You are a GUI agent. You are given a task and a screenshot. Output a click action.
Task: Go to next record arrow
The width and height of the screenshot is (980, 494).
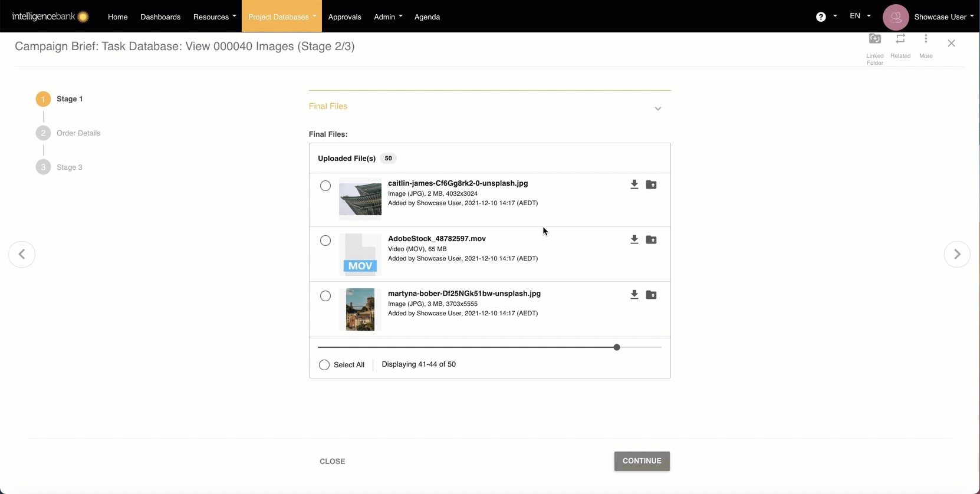click(x=957, y=254)
